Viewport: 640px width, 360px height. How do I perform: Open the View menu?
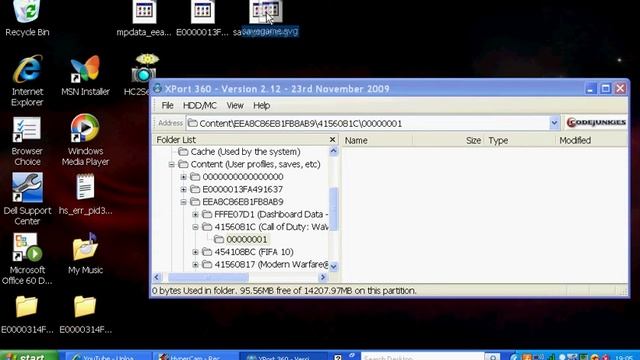(235, 105)
